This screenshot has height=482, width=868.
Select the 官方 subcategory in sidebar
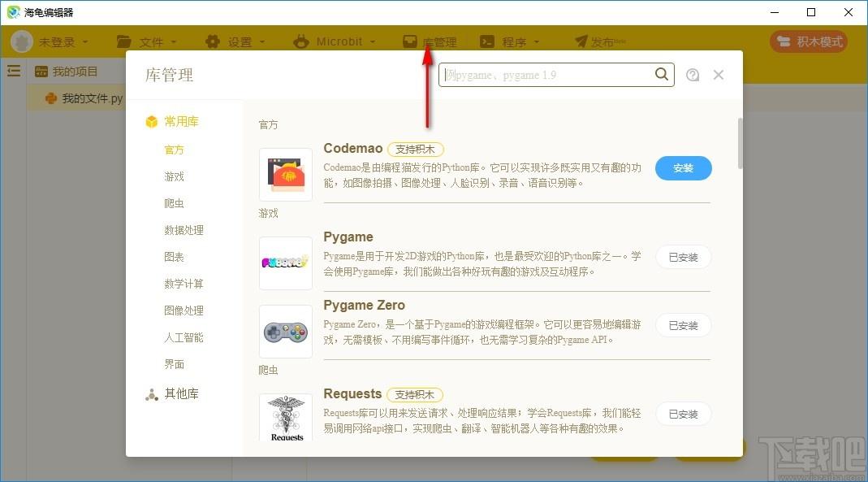tap(174, 150)
